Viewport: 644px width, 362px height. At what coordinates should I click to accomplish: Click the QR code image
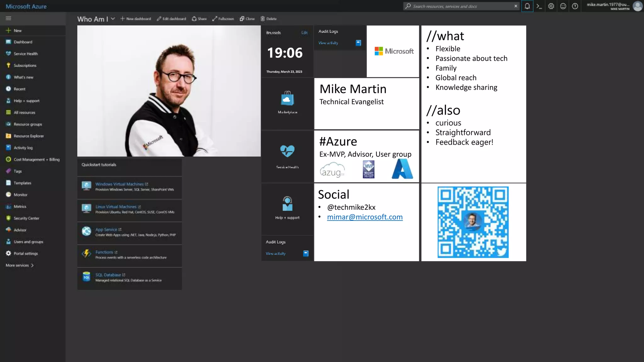click(473, 222)
